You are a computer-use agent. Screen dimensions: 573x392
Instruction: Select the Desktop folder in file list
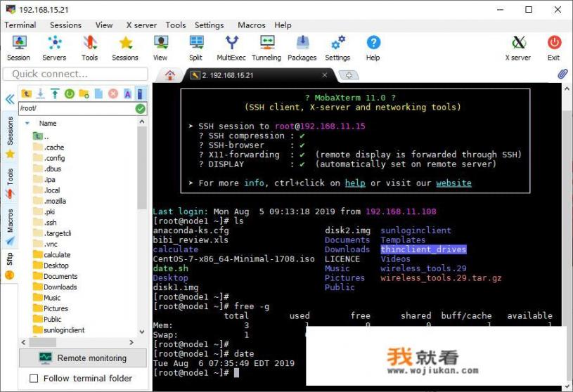[x=51, y=266]
